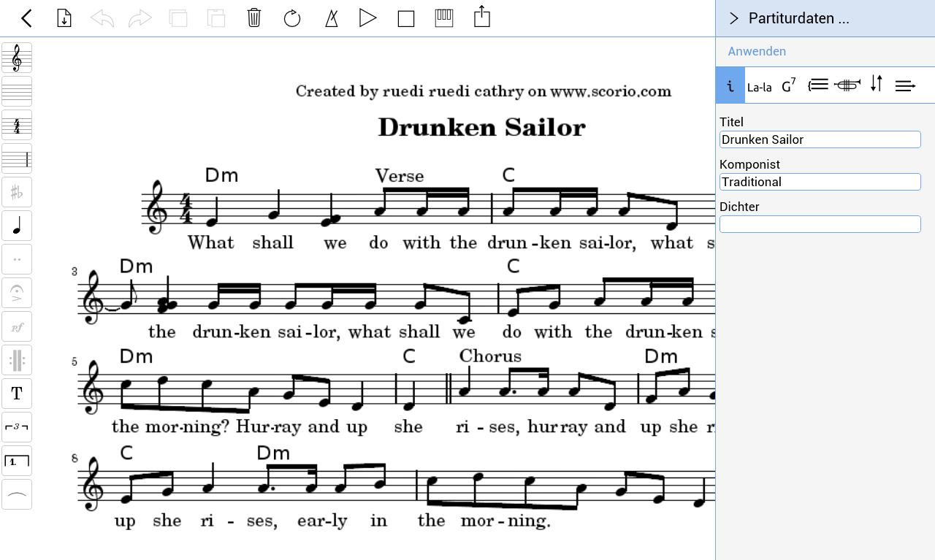This screenshot has height=560, width=935.
Task: Collapse the Partiturdaten panel
Action: pyautogui.click(x=734, y=18)
